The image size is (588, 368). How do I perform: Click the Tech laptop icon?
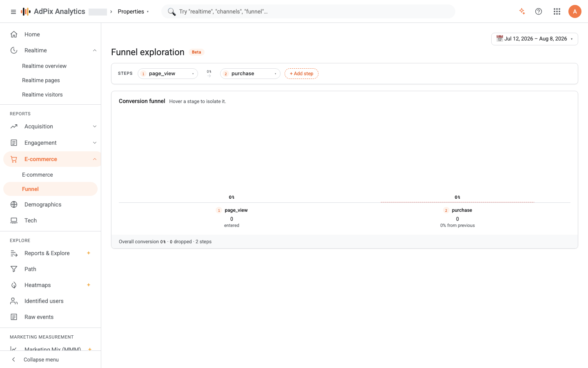point(14,220)
